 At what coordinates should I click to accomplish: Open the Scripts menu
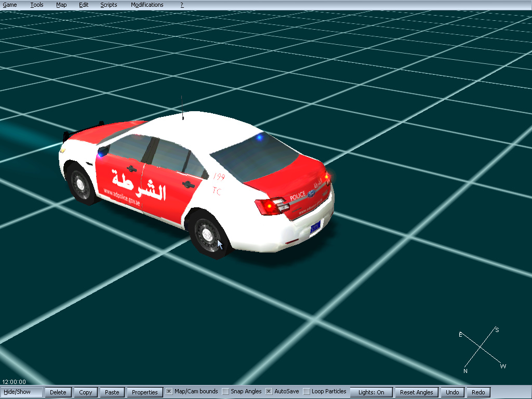click(x=109, y=5)
